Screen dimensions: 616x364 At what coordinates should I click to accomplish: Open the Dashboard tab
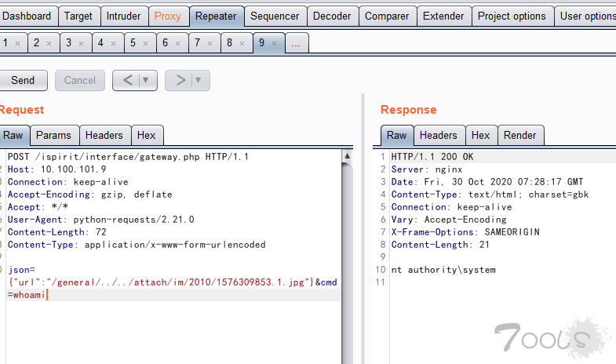click(27, 16)
